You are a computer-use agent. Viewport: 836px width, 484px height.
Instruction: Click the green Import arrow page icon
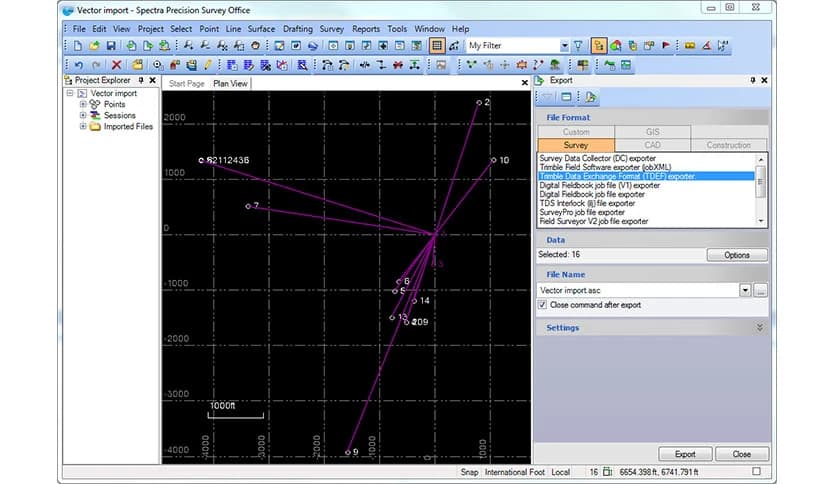pos(131,46)
